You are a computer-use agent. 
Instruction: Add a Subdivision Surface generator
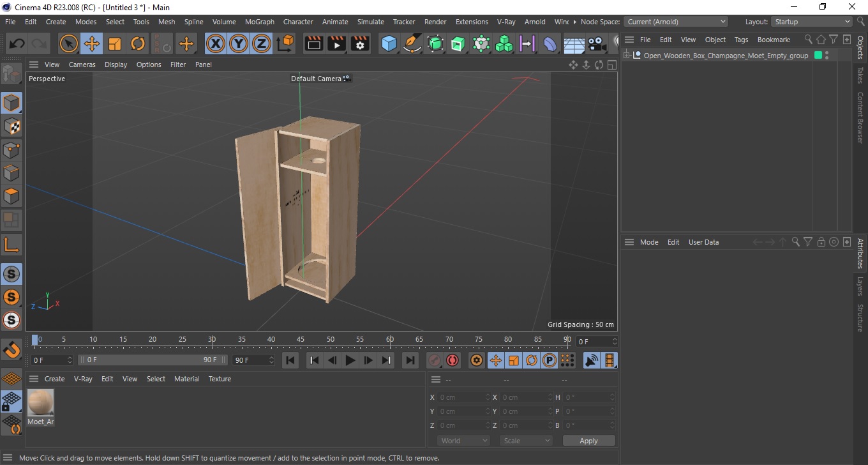(x=435, y=44)
